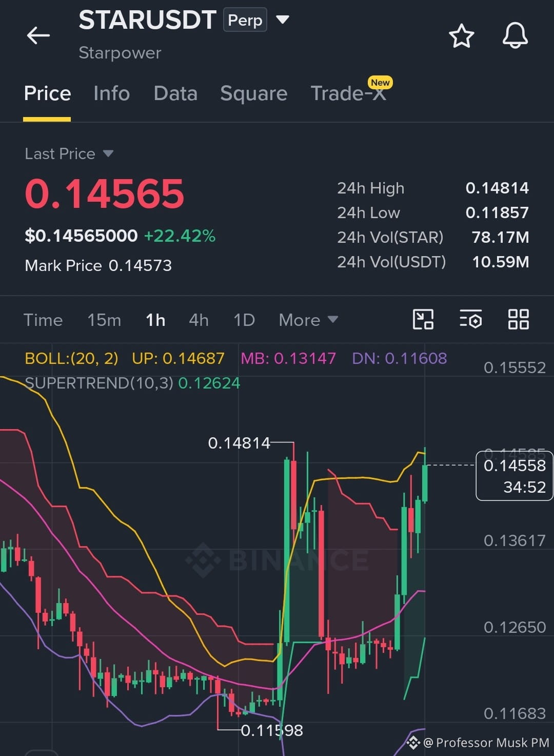Open the Last Price type dropdown
The width and height of the screenshot is (554, 756).
[x=108, y=153]
